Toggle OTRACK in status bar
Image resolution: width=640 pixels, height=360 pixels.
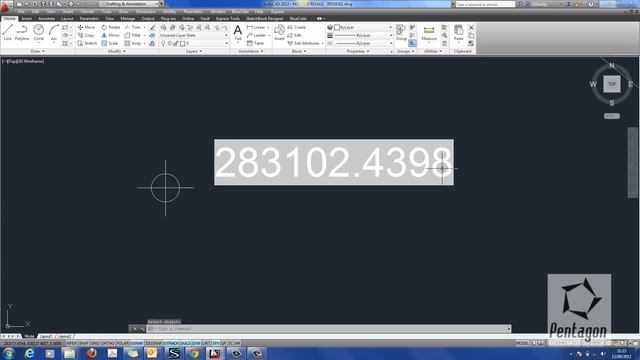[x=171, y=343]
